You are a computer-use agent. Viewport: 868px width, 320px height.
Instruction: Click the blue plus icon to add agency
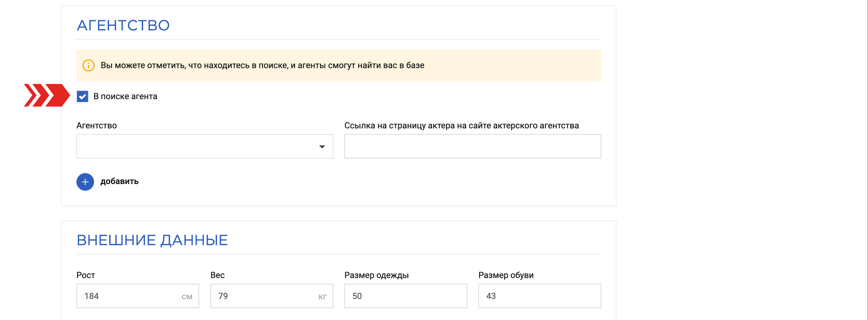(x=85, y=182)
